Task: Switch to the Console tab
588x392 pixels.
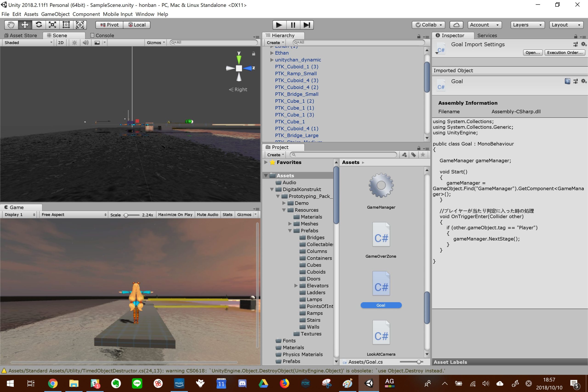Action: (102, 36)
